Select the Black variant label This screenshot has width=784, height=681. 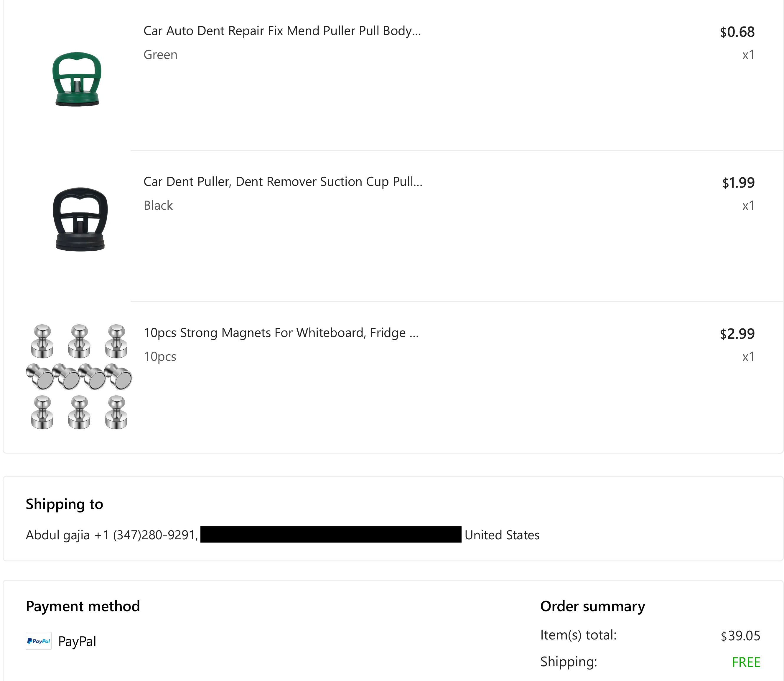(x=158, y=206)
